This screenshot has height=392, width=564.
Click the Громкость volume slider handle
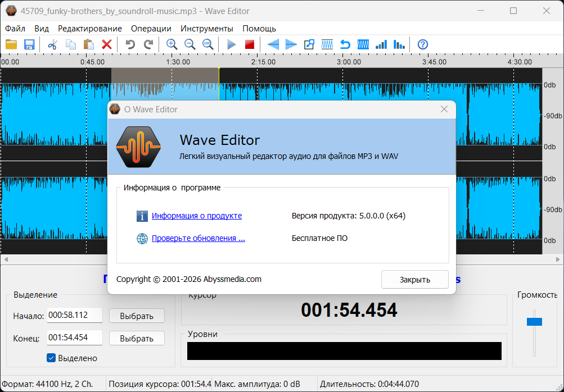tap(534, 322)
